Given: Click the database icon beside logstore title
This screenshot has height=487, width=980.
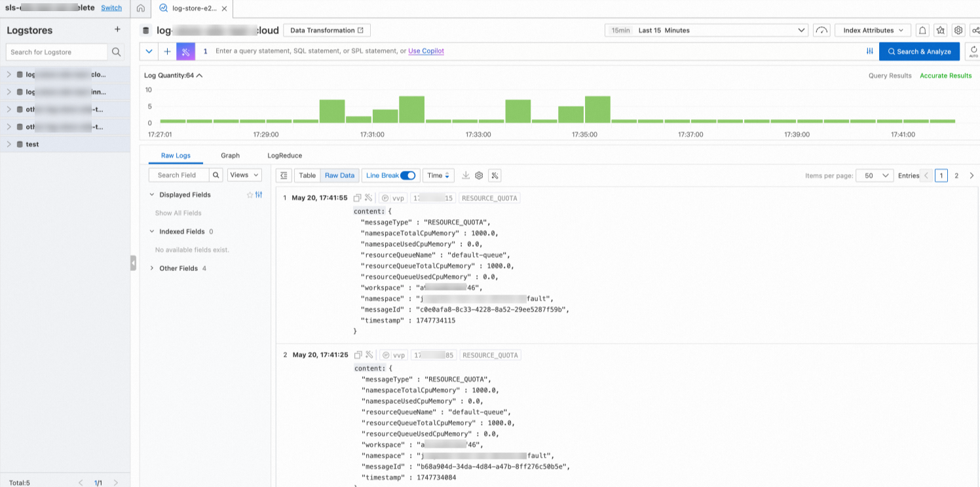Looking at the screenshot, I should 145,30.
